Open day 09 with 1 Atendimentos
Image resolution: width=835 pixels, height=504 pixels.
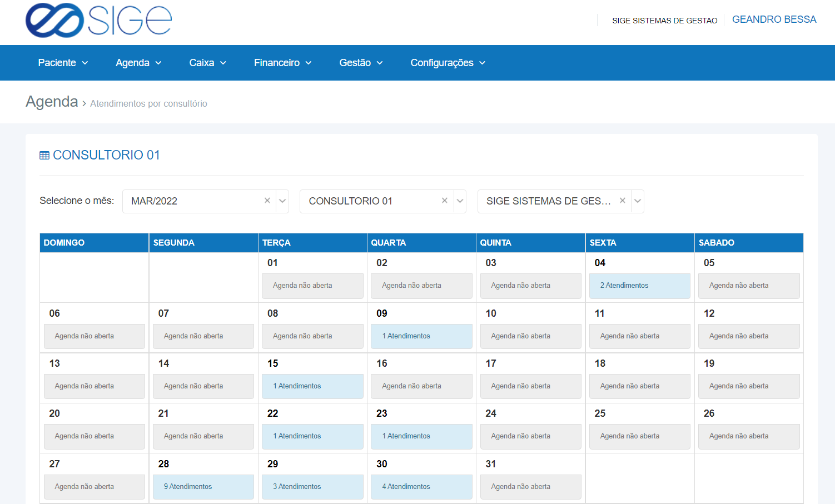tap(421, 336)
